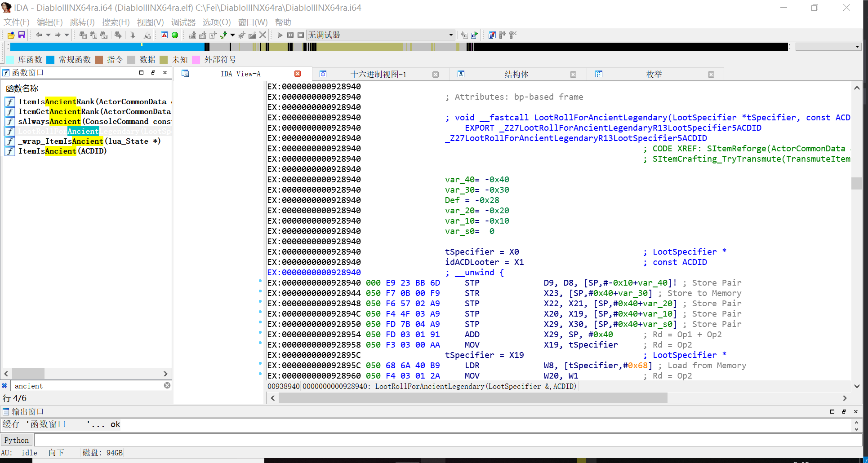Click the green plus structure icon
This screenshot has height=463, width=868.
pos(223,35)
